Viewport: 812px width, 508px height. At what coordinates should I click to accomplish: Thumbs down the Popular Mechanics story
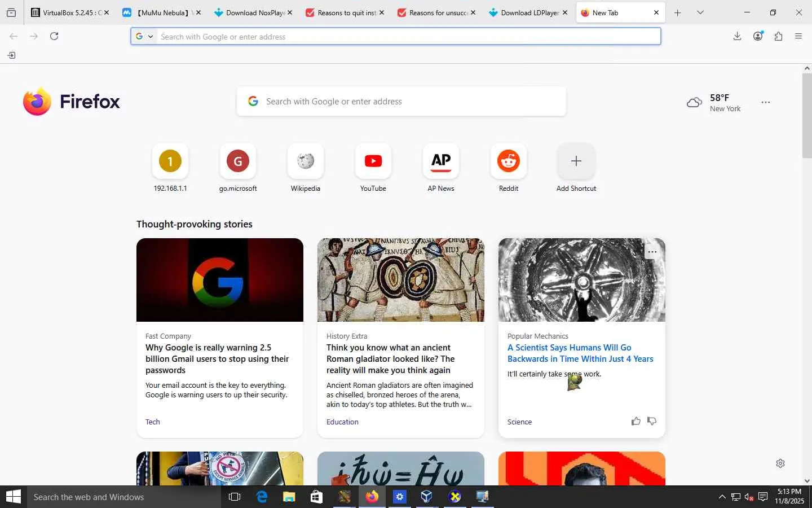[652, 421]
